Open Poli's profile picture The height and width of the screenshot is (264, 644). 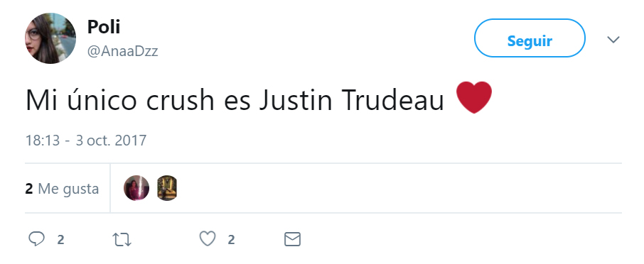(x=50, y=38)
